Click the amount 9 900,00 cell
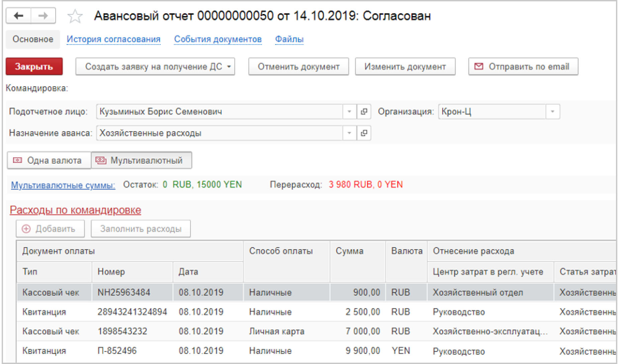This screenshot has height=364, width=619. tap(358, 351)
